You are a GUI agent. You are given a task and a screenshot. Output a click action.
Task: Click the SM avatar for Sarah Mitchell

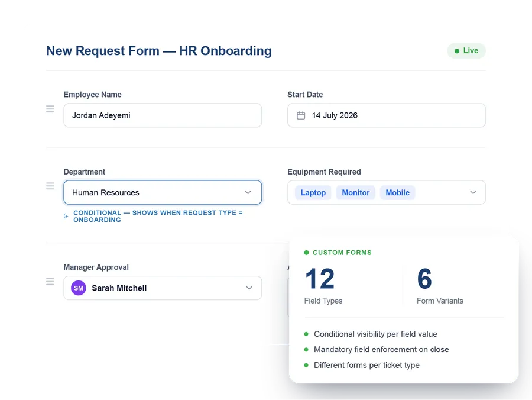coord(79,288)
